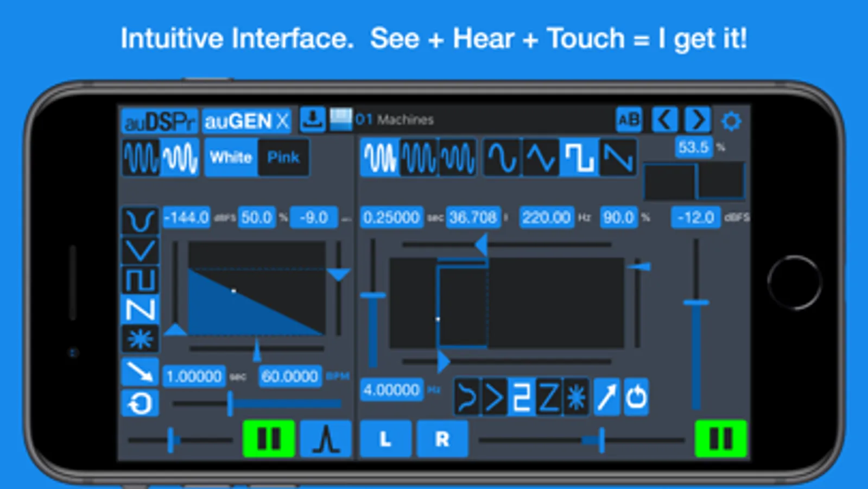Move the top triangle marker above waveform display
The width and height of the screenshot is (868, 489).
point(481,244)
